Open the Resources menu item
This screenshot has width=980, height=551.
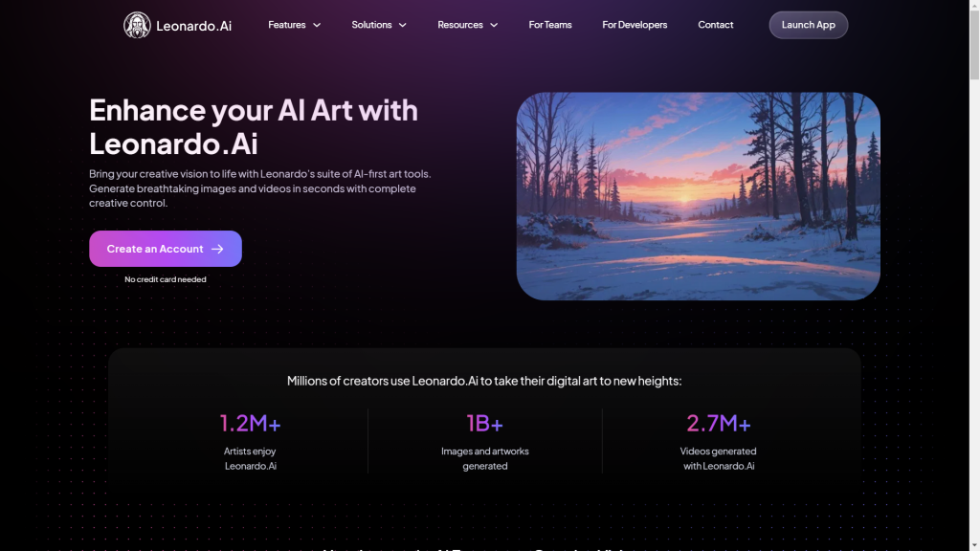coord(467,25)
